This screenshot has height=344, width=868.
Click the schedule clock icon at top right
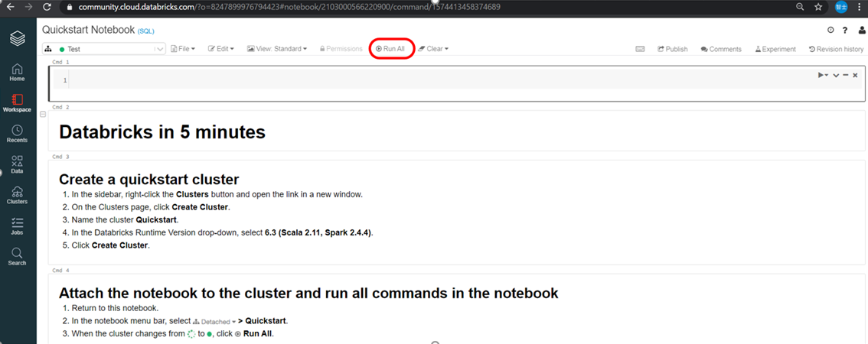[x=830, y=31]
